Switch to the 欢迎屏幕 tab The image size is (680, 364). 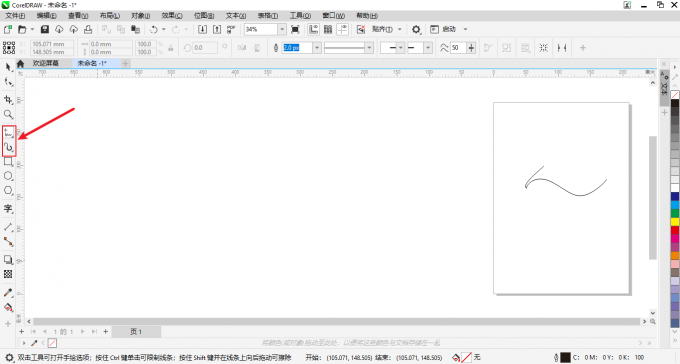pos(46,63)
